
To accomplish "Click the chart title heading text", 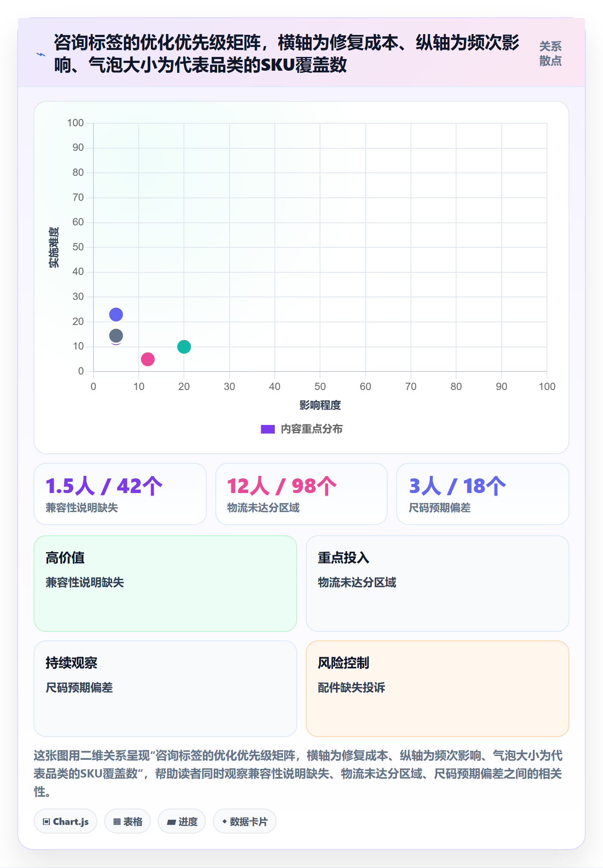I will tap(286, 54).
